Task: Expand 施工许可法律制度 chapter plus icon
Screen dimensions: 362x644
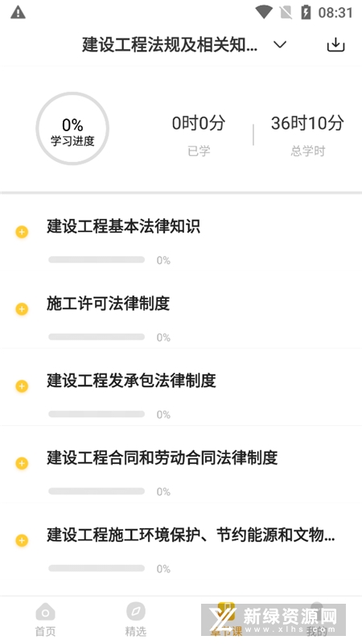Action: pos(22,309)
